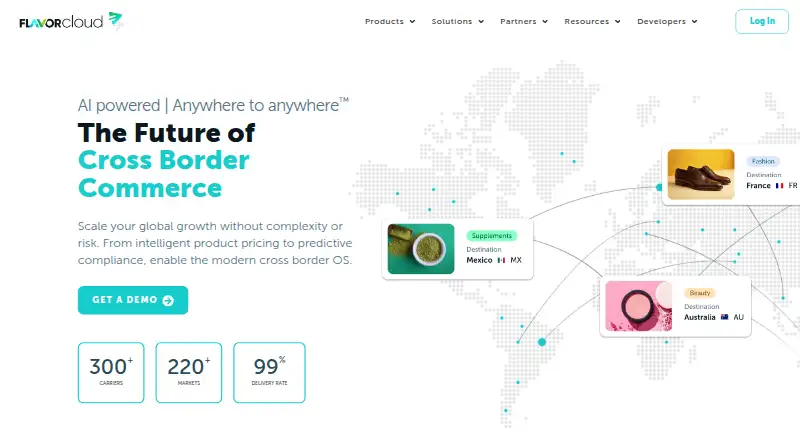
Task: Click the 220+ Markets stat box
Action: (189, 373)
